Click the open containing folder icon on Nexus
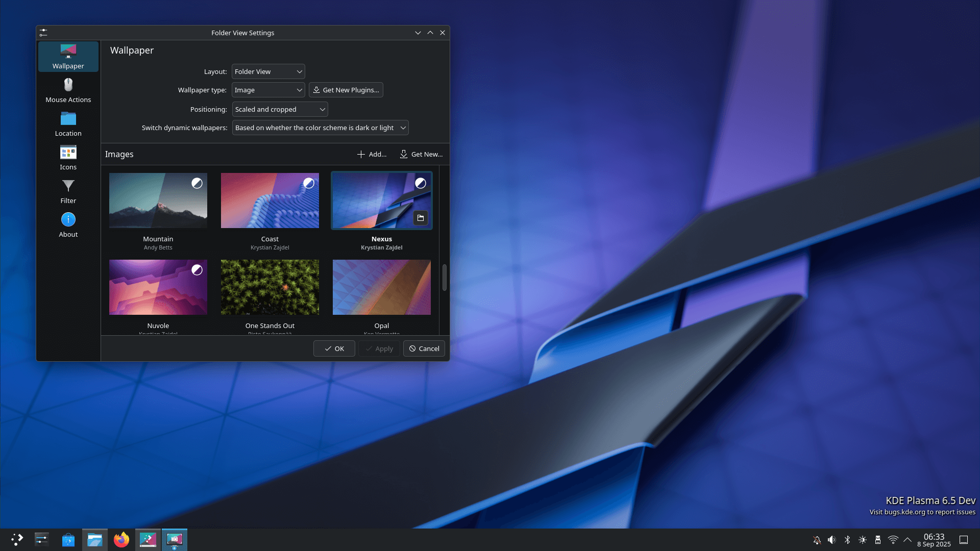 pos(420,218)
